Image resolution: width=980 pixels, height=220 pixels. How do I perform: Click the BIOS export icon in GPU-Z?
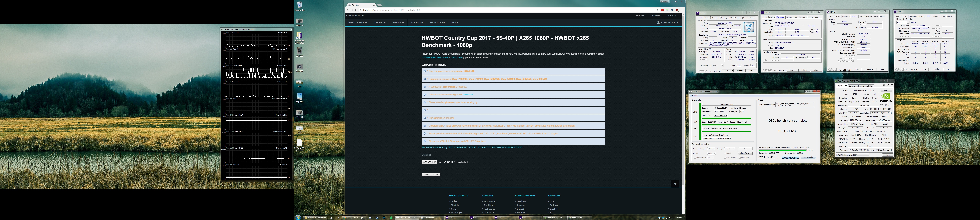882,105
